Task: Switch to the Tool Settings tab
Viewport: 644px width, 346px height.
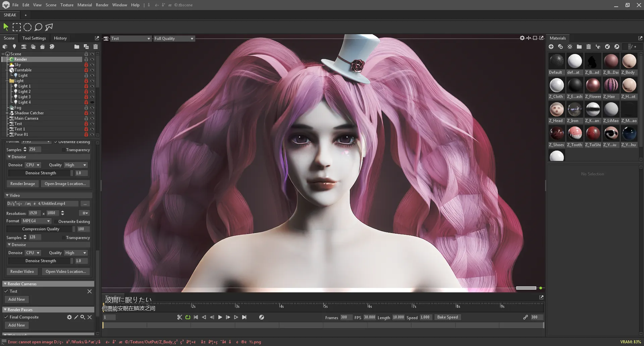Action: click(x=34, y=38)
